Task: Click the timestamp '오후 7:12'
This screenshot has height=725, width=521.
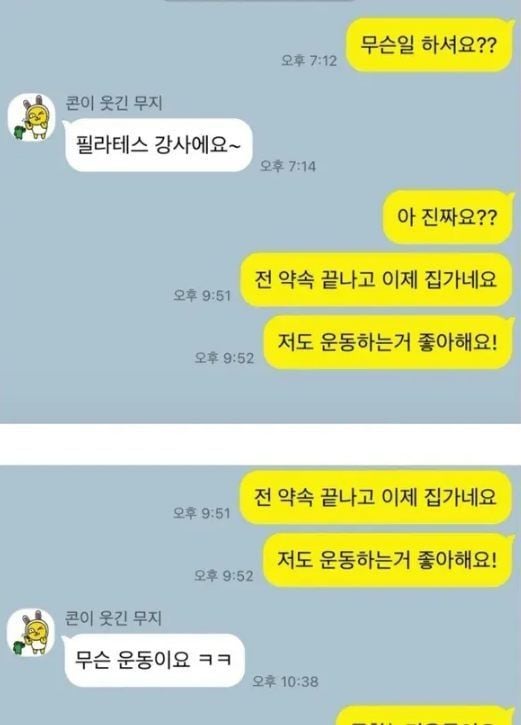Action: (x=309, y=61)
